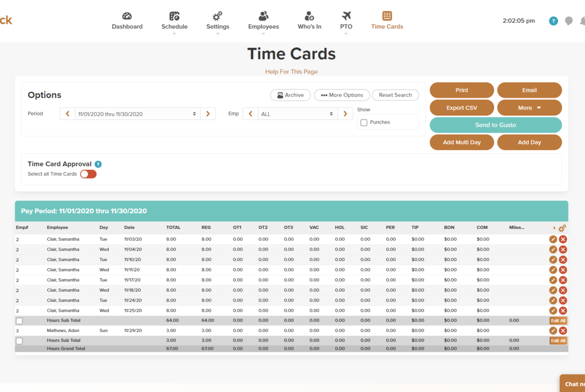
Task: Click the Print button
Action: click(x=461, y=90)
